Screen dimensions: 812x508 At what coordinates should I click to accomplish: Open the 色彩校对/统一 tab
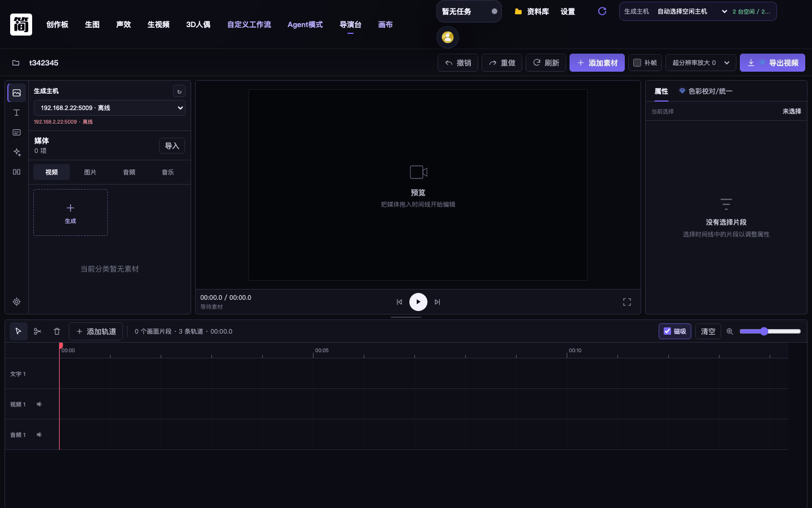click(x=706, y=91)
